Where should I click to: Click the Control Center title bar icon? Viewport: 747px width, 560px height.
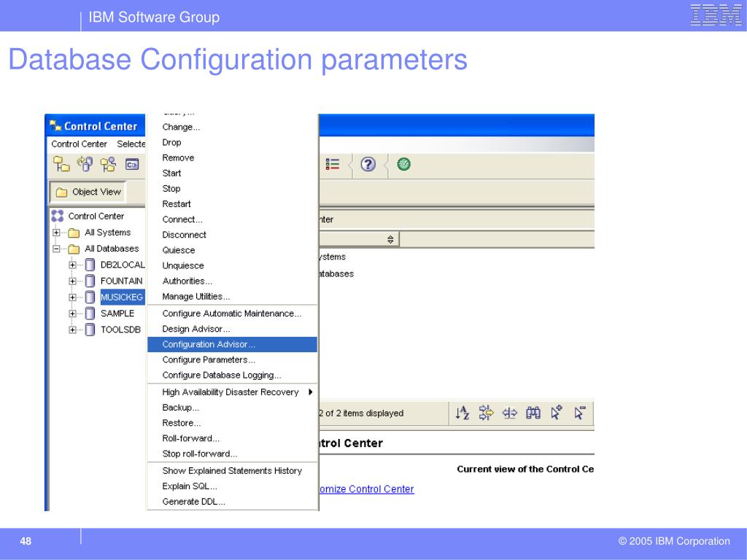click(x=55, y=125)
